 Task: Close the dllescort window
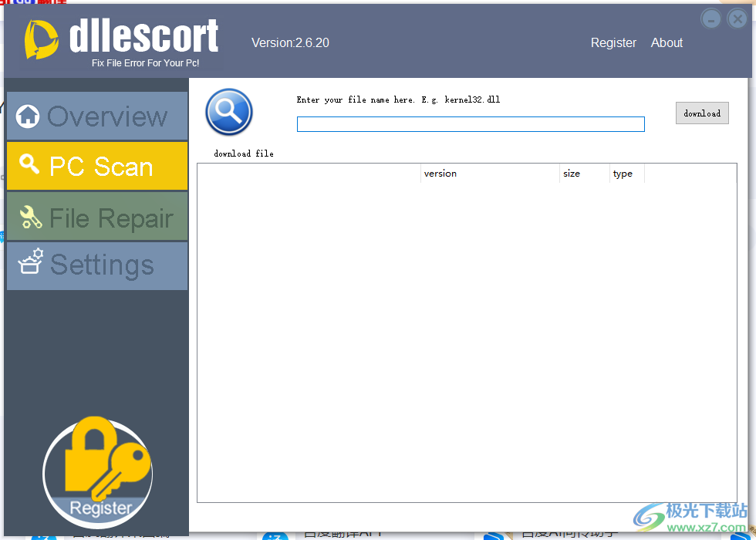[x=737, y=19]
